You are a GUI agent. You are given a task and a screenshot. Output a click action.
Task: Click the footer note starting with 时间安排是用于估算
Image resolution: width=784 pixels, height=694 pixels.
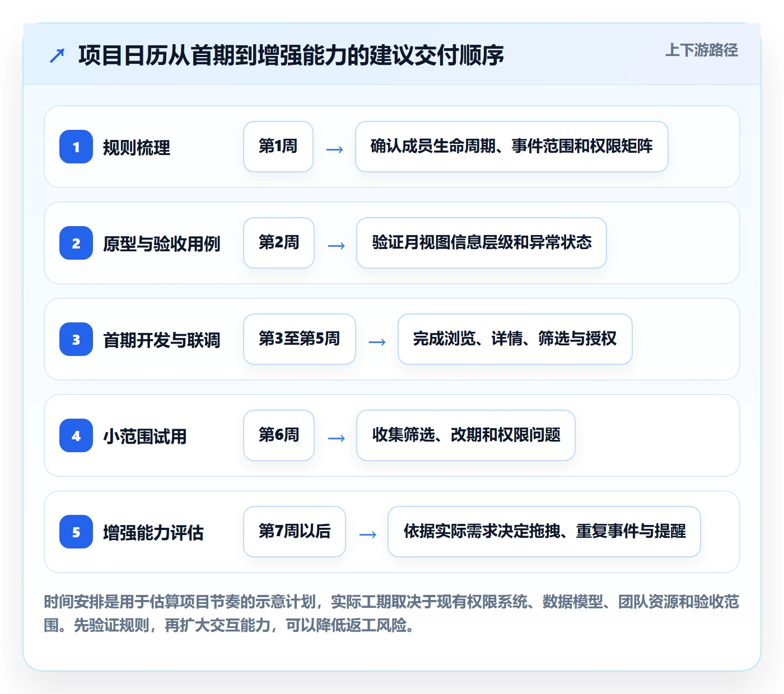click(391, 613)
